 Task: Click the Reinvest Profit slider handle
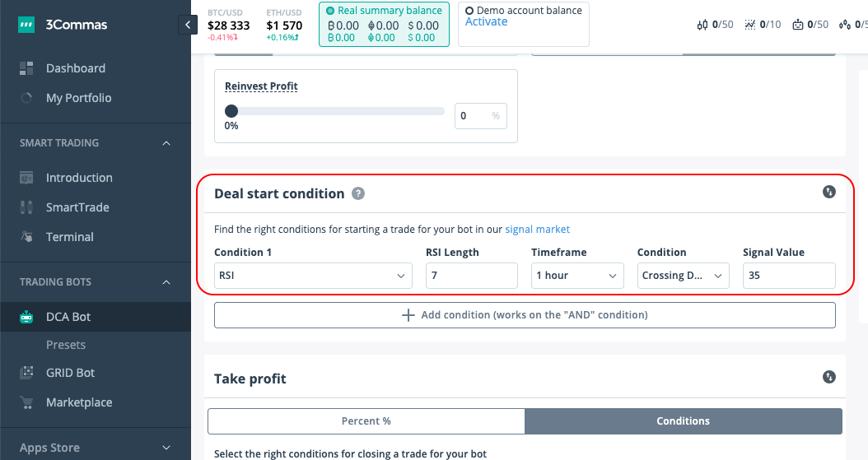tap(231, 111)
